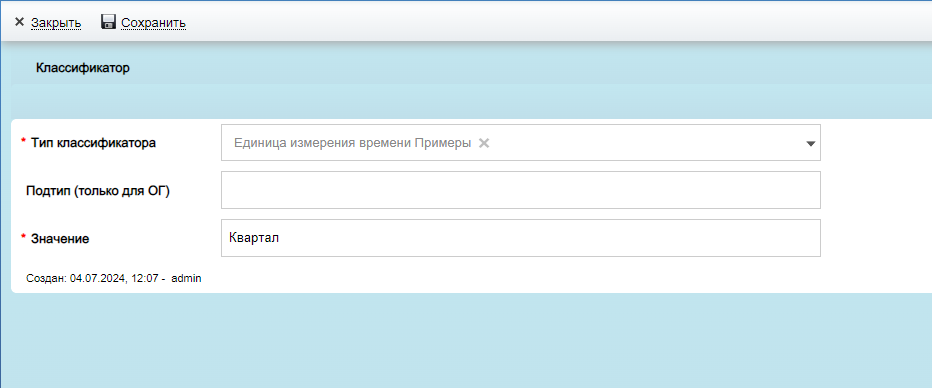Click the "Тип классификатора" label
Image resolution: width=932 pixels, height=388 pixels.
tap(93, 143)
